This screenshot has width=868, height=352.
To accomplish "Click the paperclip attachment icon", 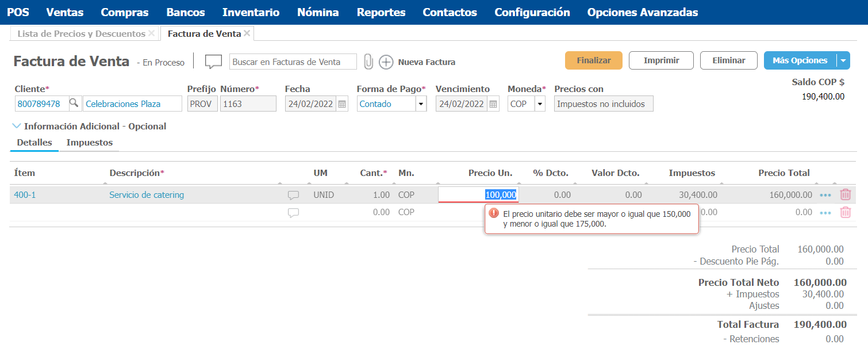I will tap(368, 62).
